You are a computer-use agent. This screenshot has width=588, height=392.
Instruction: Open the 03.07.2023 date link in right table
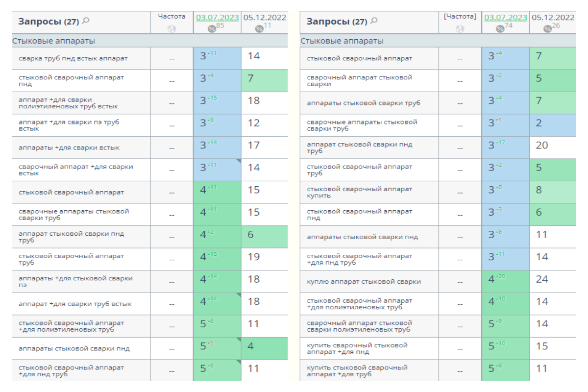(x=505, y=18)
